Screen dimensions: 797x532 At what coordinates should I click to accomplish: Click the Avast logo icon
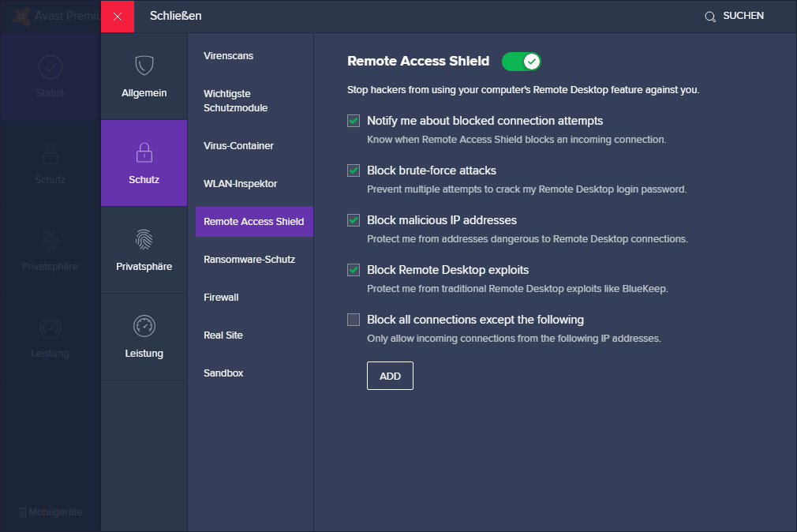point(21,17)
